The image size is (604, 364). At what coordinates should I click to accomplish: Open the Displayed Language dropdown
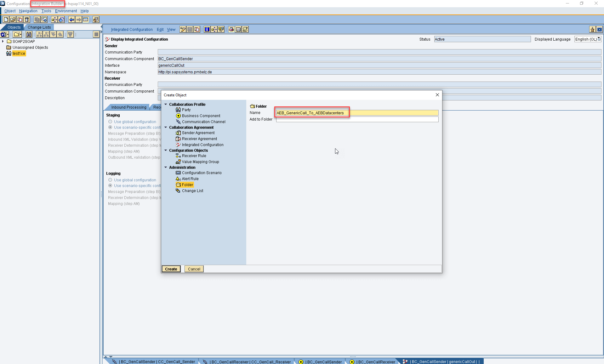click(599, 39)
